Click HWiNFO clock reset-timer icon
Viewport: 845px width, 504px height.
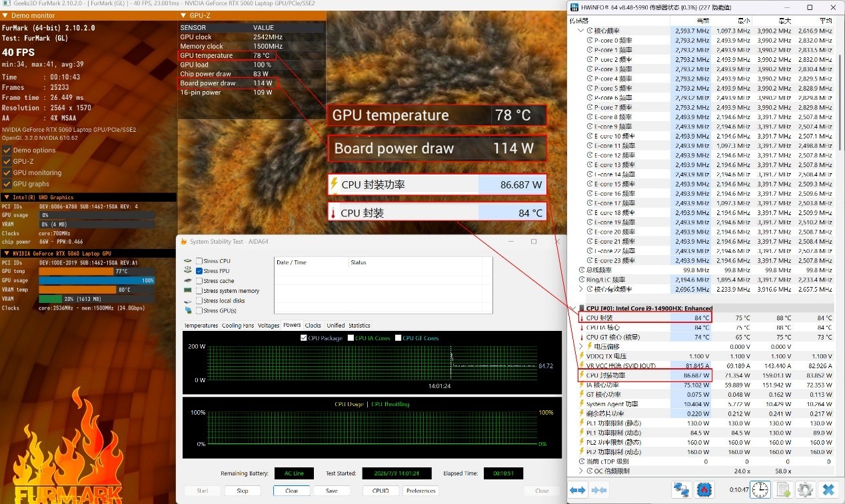760,490
